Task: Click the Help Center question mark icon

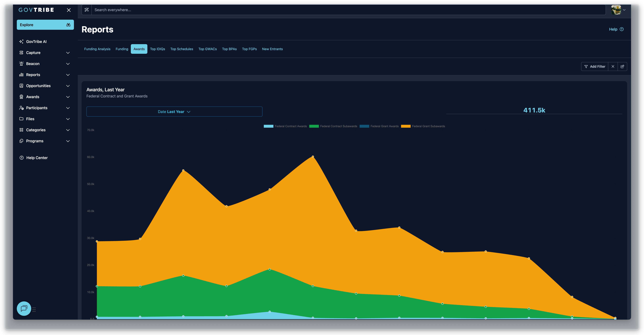Action: pos(21,158)
